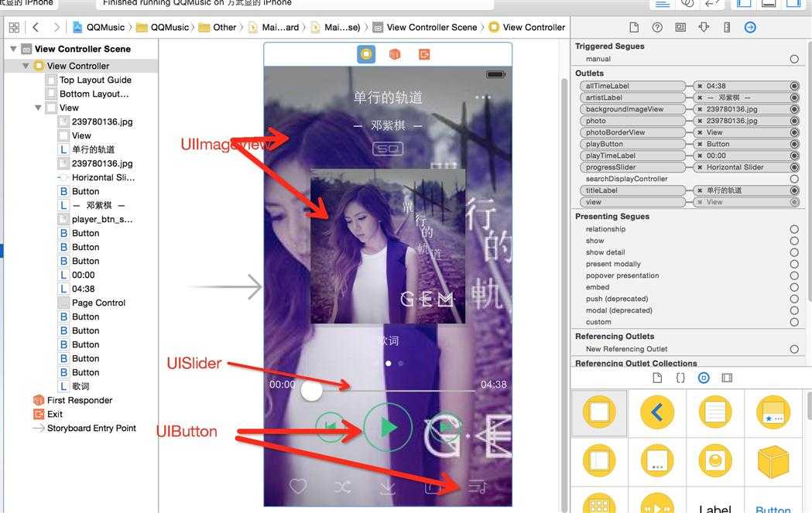The image size is (812, 513).
Task: Click the New Referencing Outlet circle
Action: (794, 349)
